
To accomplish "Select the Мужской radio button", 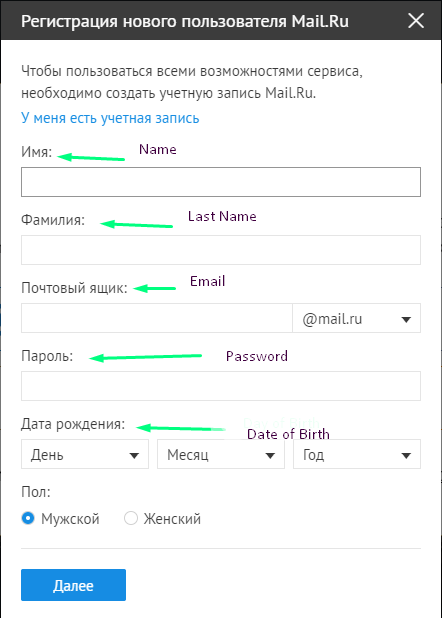I will (x=28, y=518).
